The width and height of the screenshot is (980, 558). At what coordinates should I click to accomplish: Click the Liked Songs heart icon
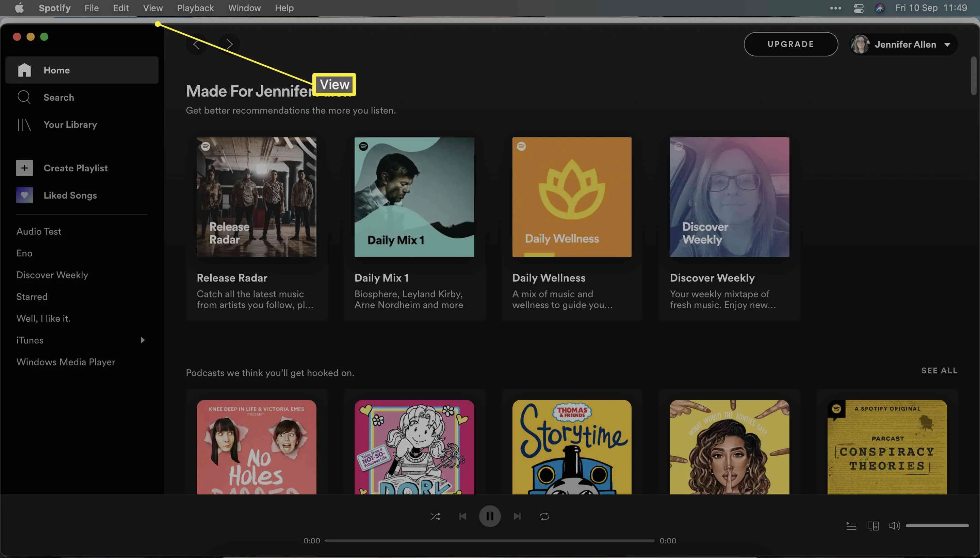24,195
